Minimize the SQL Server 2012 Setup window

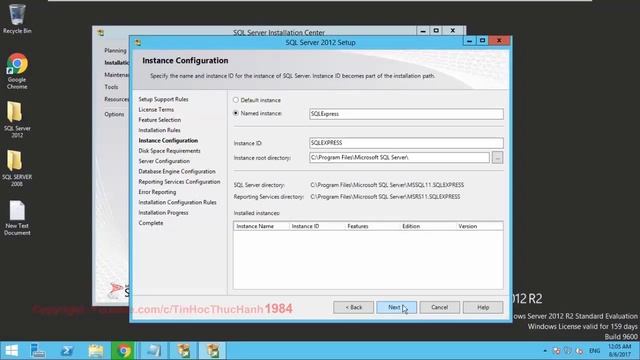[x=469, y=41]
